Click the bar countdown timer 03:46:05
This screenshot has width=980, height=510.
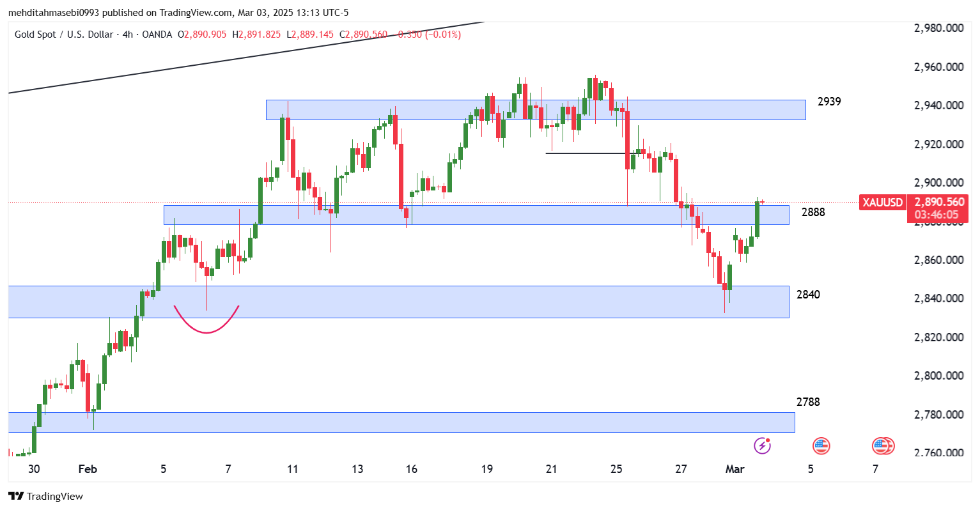[x=937, y=215]
